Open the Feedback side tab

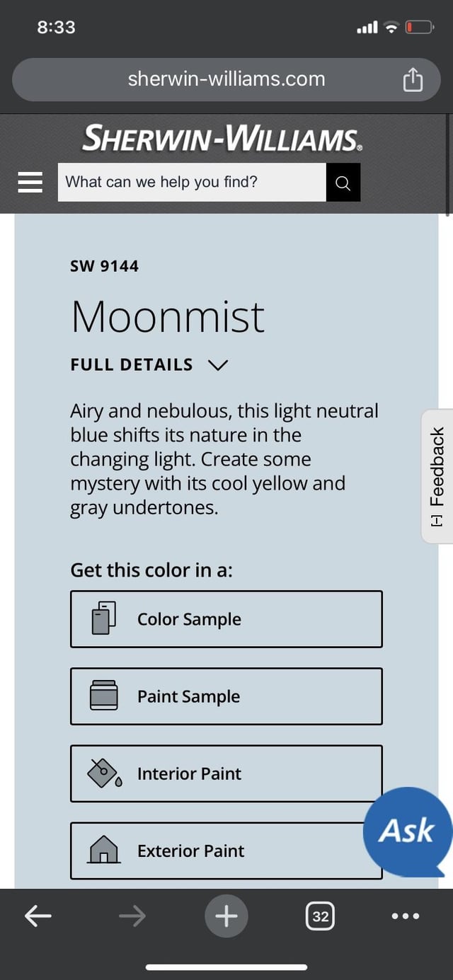(437, 476)
